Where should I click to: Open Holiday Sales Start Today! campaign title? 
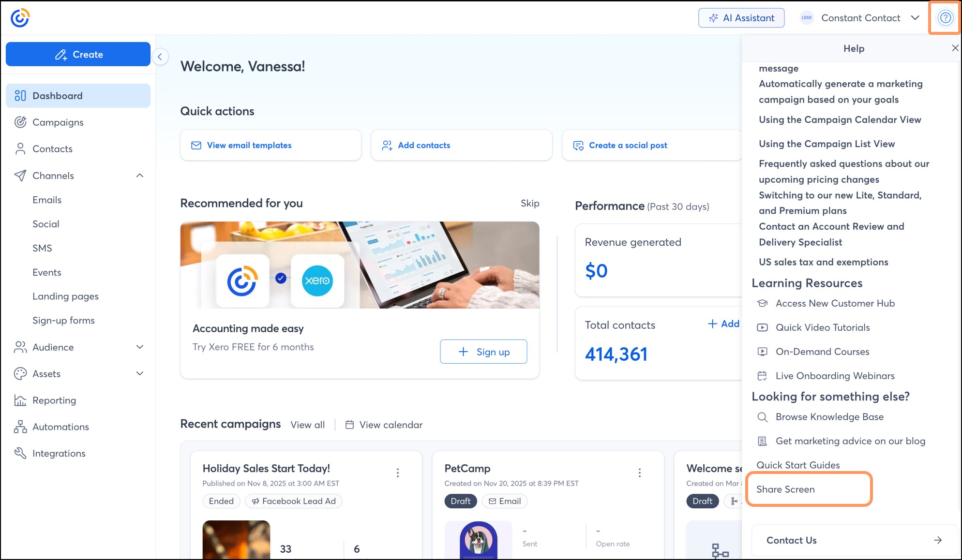(266, 468)
